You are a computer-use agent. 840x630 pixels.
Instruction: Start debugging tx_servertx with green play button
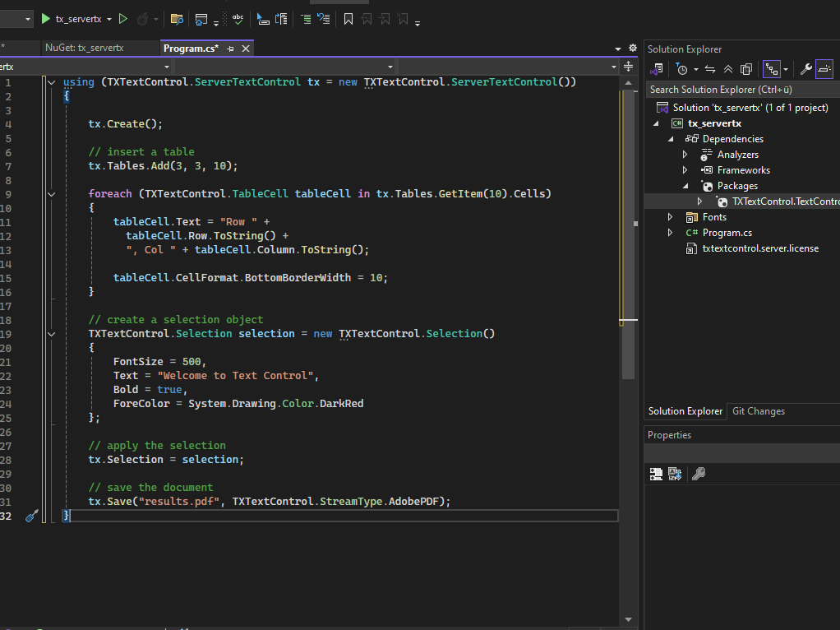pos(47,19)
